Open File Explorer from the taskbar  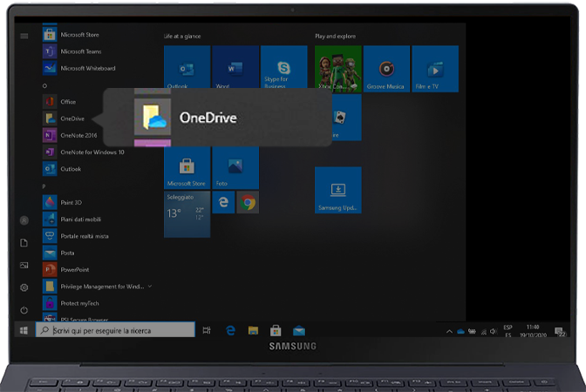pyautogui.click(x=253, y=330)
